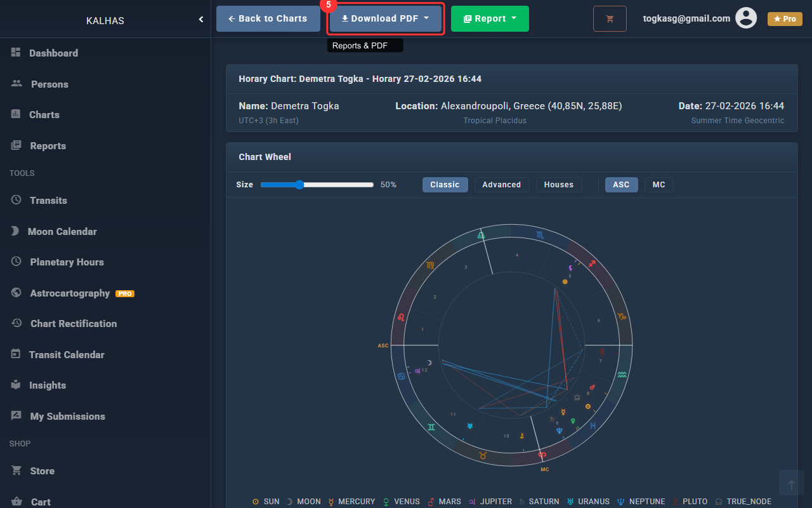Screen dimensions: 812x508
Task: Go to My Submissions in sidebar
Action: click(67, 417)
